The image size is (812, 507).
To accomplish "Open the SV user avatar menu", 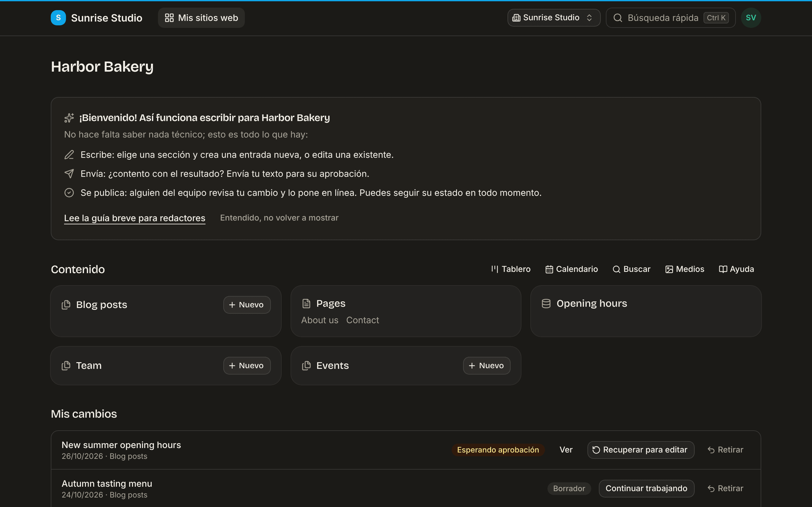I will [750, 18].
